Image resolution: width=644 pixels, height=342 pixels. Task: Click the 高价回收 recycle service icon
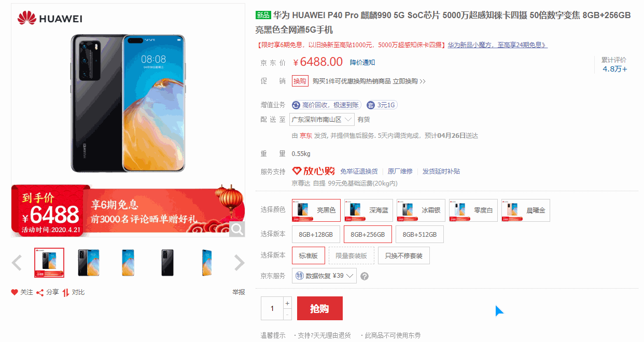296,105
